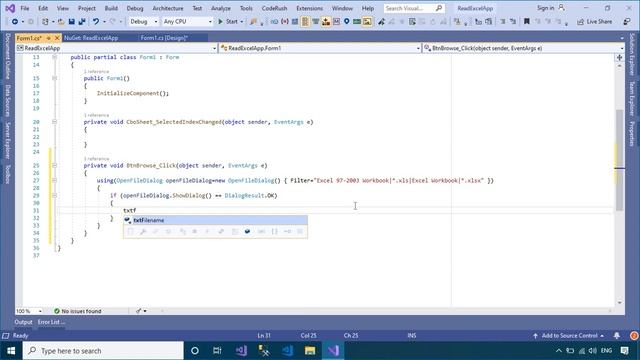Toggle the properties wrench filter in IntelliSense
This screenshot has width=640, height=360.
[x=143, y=231]
